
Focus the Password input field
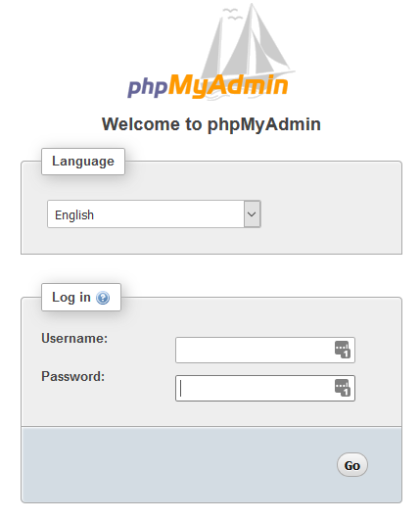tap(265, 388)
